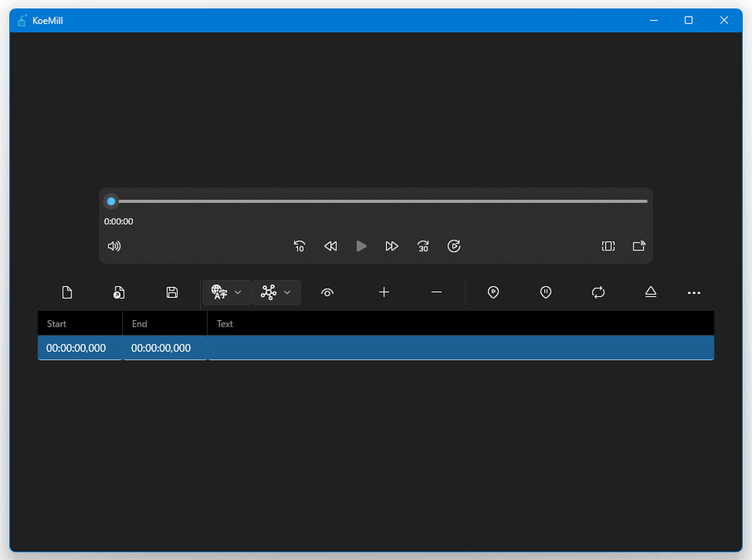
Task: Create a new subtitle file
Action: pyautogui.click(x=67, y=292)
